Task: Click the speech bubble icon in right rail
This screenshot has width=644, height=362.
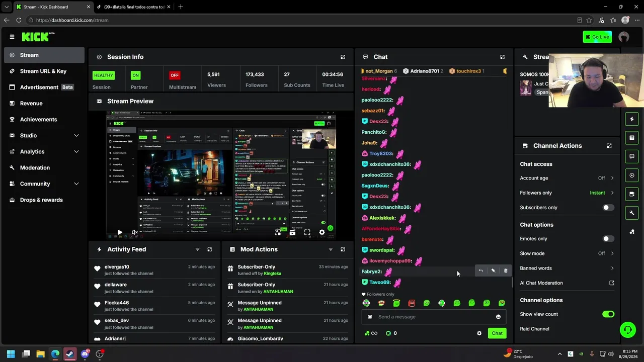Action: 632,156
